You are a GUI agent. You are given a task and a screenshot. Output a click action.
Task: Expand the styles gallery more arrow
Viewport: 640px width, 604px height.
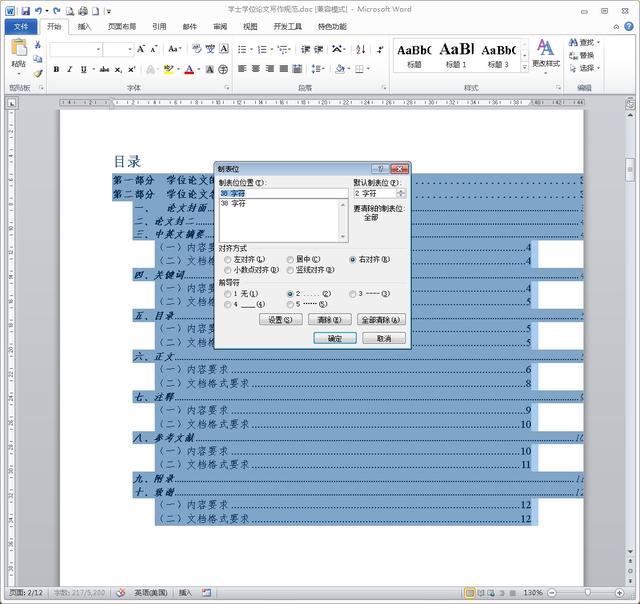pyautogui.click(x=524, y=68)
